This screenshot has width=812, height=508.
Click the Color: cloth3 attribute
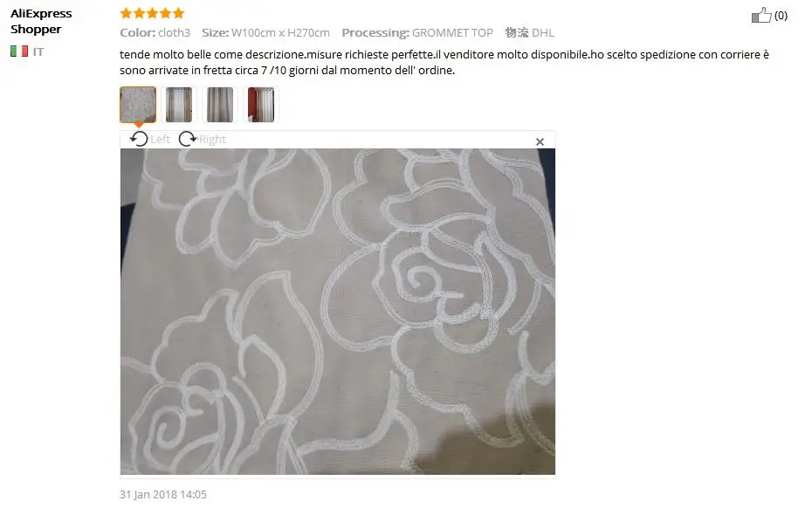(x=155, y=32)
